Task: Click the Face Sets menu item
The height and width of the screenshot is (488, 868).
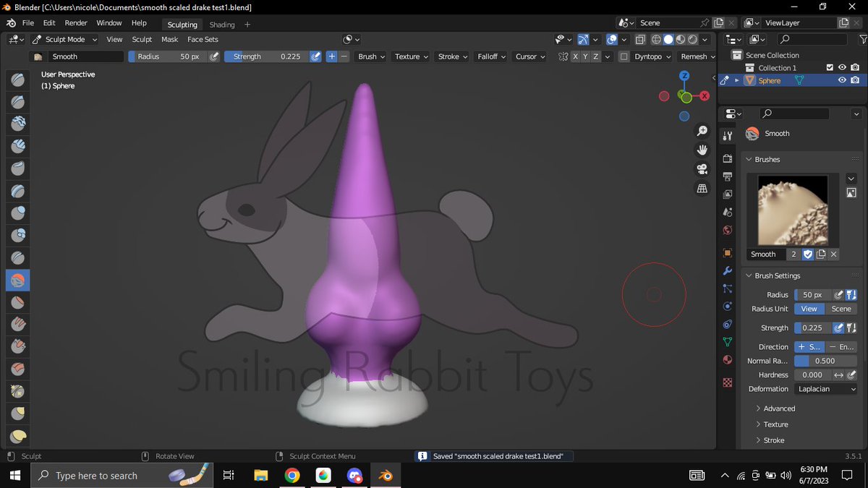Action: [x=203, y=39]
